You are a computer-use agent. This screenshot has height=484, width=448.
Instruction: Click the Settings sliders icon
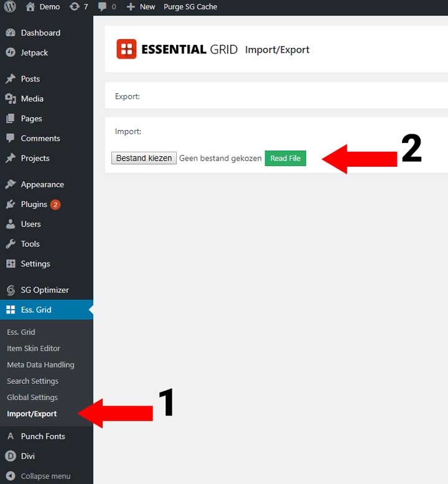click(11, 264)
